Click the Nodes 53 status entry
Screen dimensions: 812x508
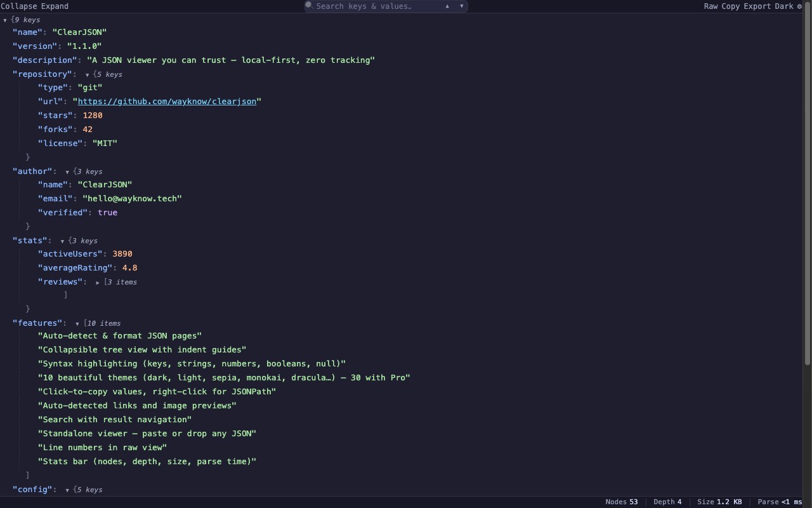point(622,502)
